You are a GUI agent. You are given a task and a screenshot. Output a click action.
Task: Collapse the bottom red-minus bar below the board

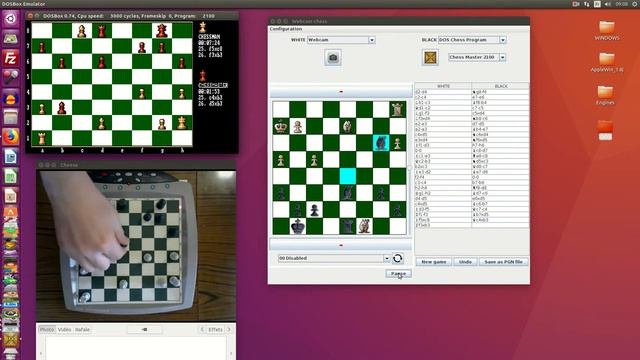(341, 245)
